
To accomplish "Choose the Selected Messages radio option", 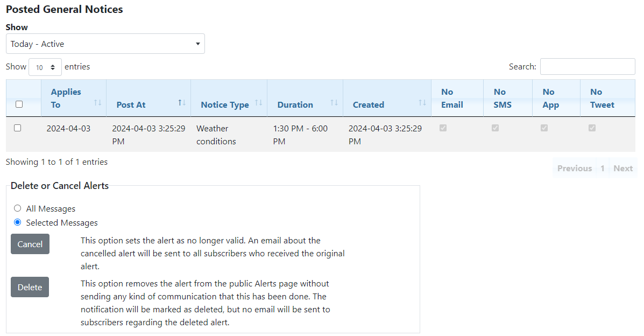I will 18,222.
